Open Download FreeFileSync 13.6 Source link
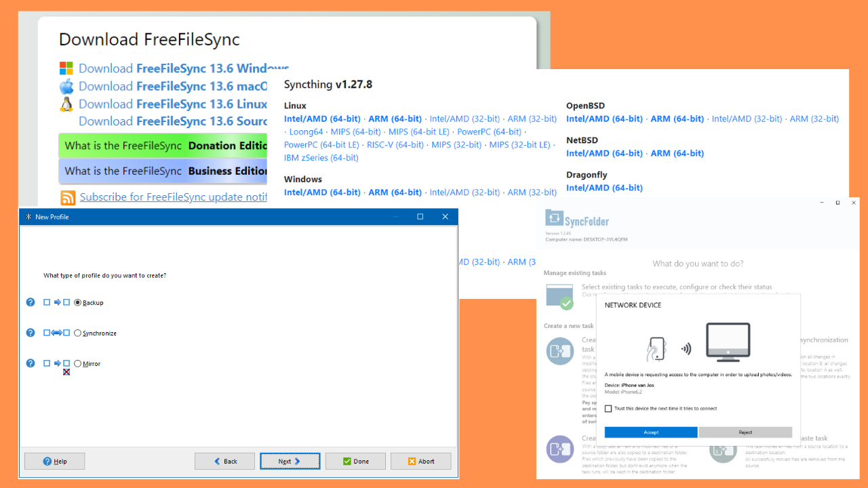The image size is (868, 488). [173, 121]
